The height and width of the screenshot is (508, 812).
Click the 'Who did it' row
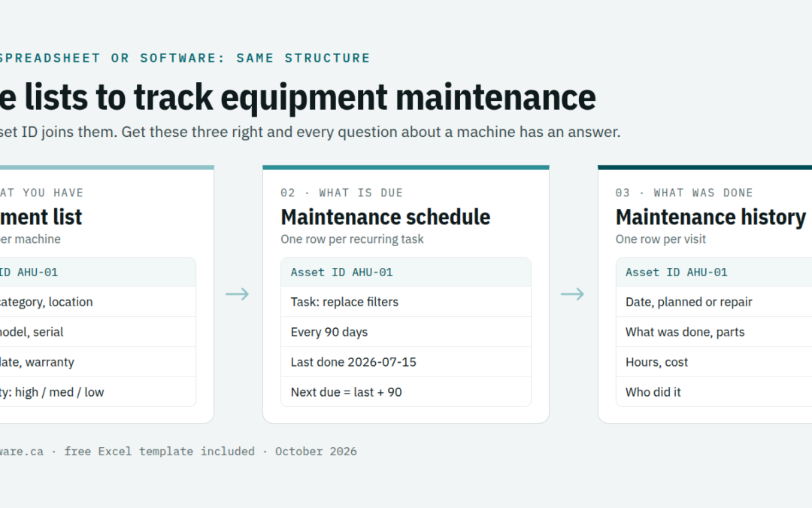click(x=714, y=392)
